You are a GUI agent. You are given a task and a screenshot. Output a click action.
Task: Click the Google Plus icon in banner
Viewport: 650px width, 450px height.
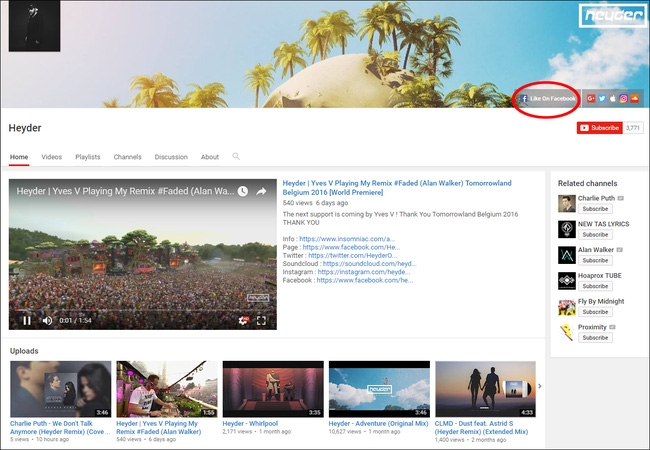pos(591,98)
